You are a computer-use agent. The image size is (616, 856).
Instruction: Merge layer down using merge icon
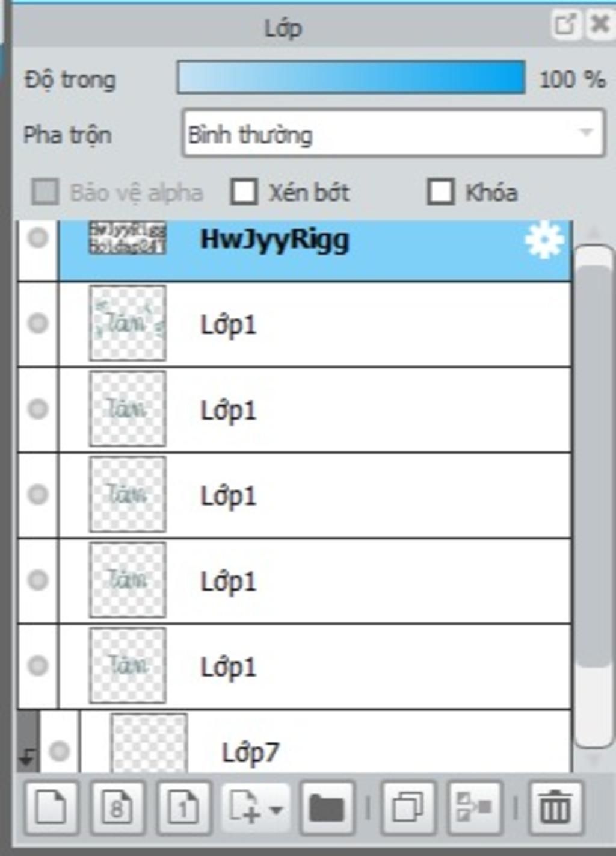[475, 807]
